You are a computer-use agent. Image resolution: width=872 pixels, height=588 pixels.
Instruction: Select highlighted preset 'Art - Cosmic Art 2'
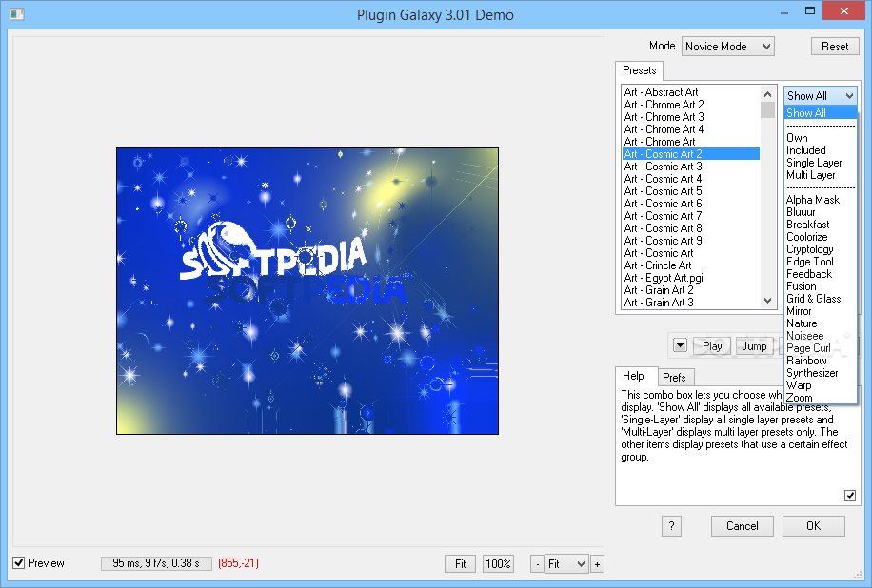click(691, 154)
